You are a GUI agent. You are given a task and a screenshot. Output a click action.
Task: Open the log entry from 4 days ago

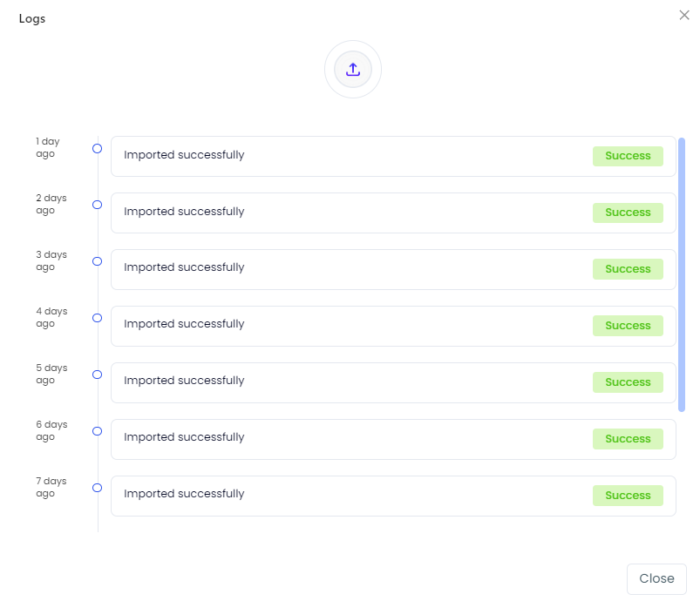click(393, 326)
